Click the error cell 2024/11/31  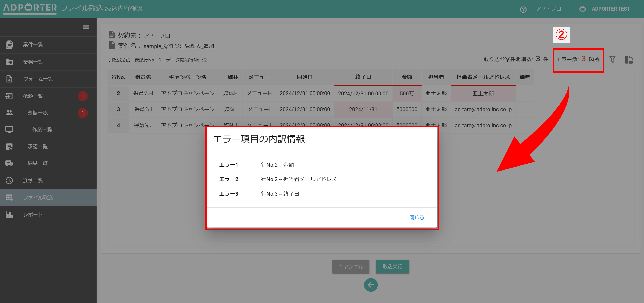click(363, 109)
